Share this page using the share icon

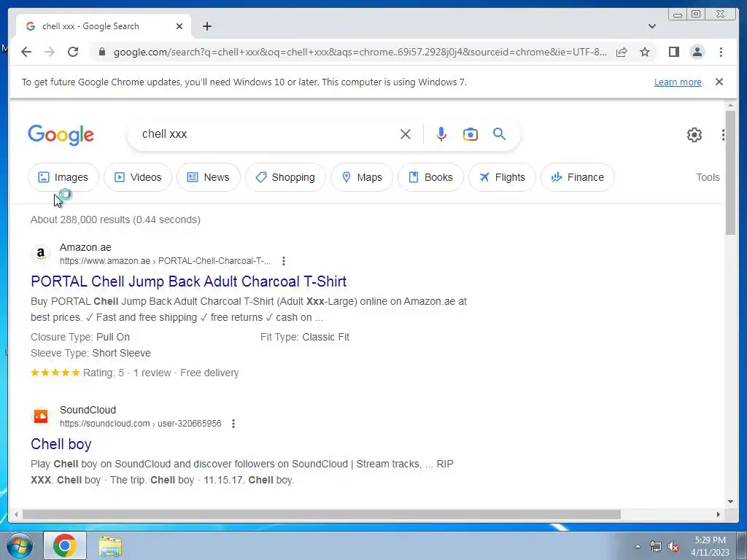click(x=622, y=52)
